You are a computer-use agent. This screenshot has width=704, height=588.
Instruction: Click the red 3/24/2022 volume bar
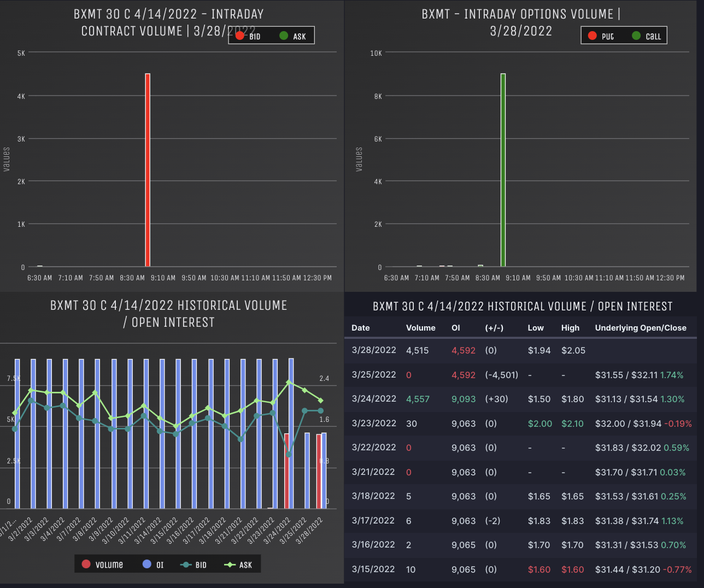(x=286, y=471)
